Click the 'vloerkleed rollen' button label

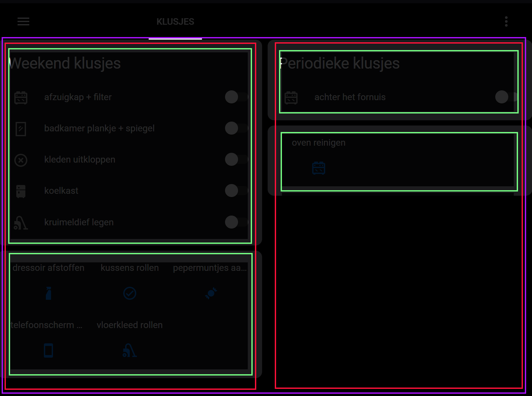(x=130, y=325)
